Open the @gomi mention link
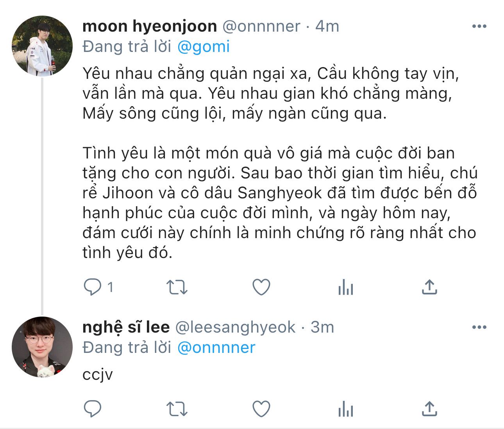This screenshot has width=504, height=429. click(x=203, y=46)
